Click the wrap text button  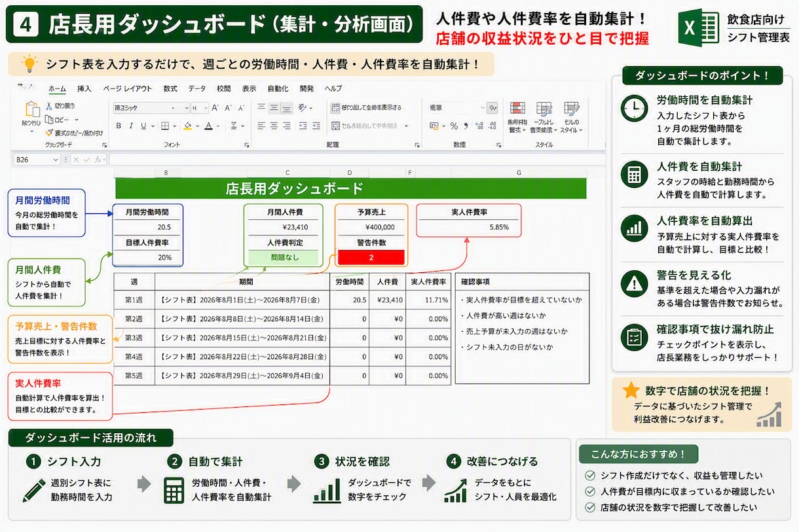tap(367, 107)
